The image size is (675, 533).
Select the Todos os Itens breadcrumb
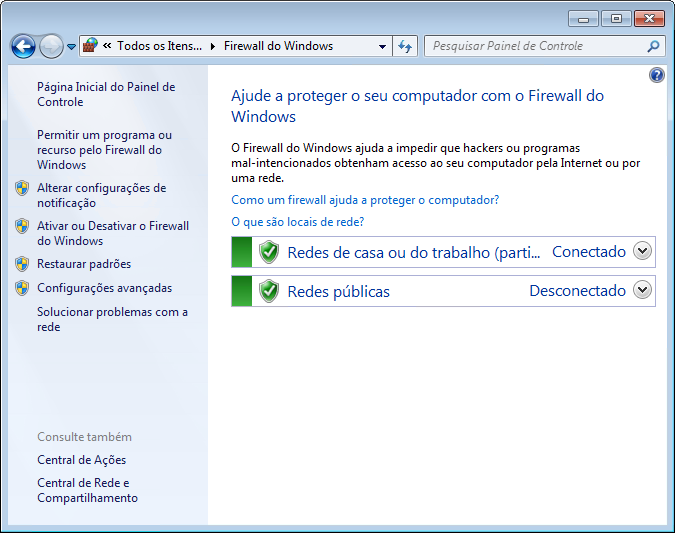tap(159, 46)
